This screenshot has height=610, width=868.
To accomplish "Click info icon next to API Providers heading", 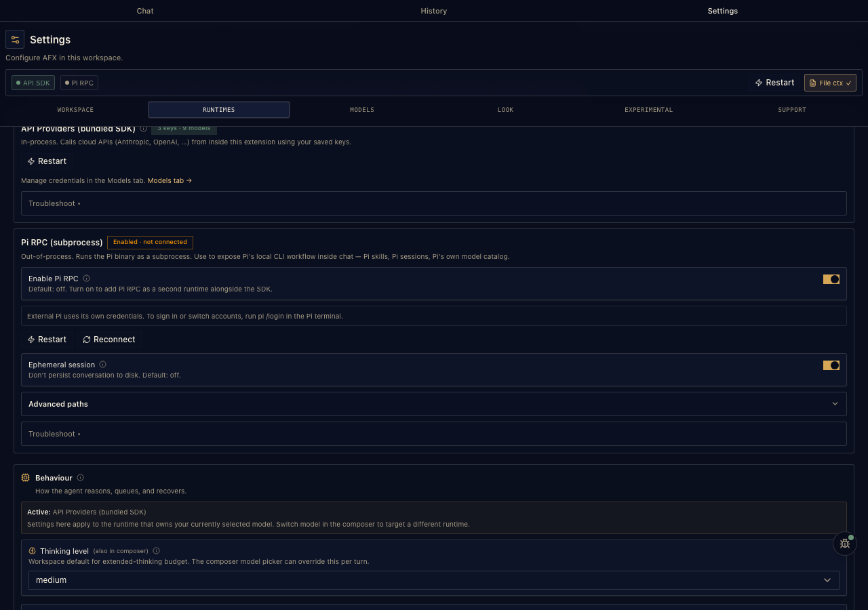I will coord(143,128).
